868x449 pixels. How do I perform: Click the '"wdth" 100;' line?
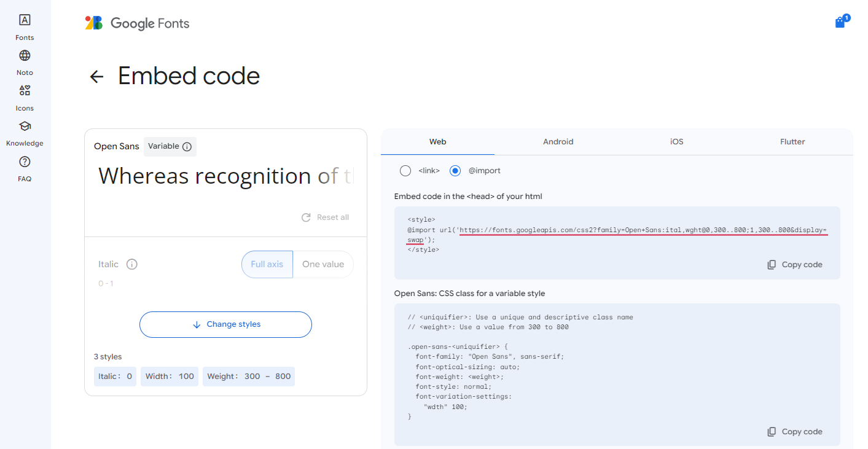445,407
